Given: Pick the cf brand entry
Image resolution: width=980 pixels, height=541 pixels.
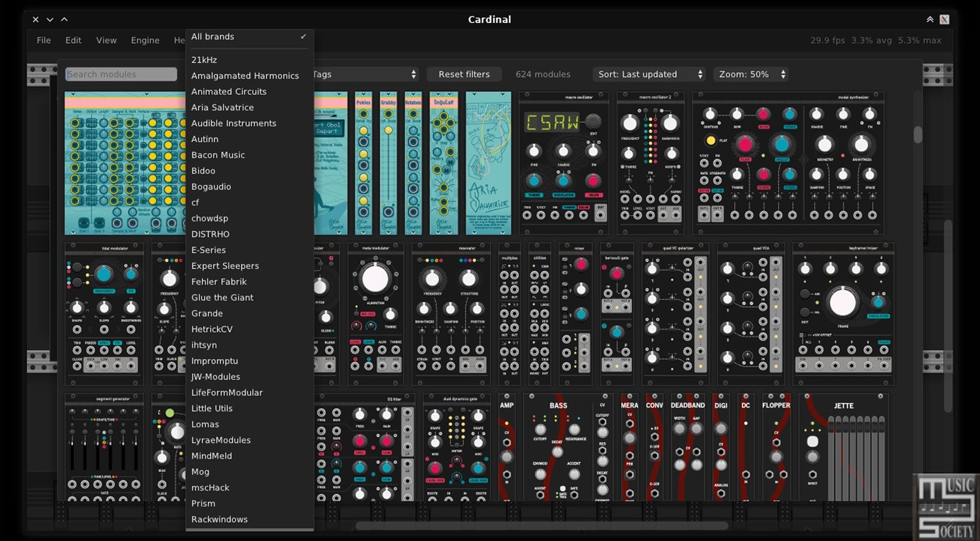Looking at the screenshot, I should (249, 202).
